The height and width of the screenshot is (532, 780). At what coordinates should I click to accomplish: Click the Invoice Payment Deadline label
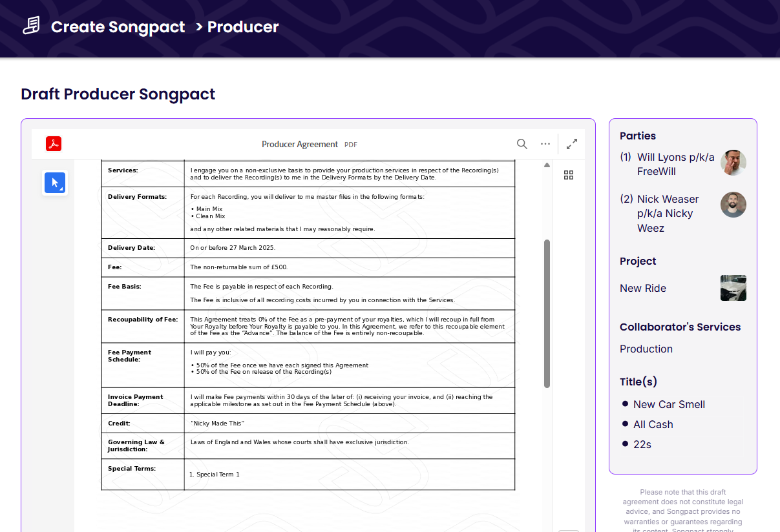click(135, 400)
